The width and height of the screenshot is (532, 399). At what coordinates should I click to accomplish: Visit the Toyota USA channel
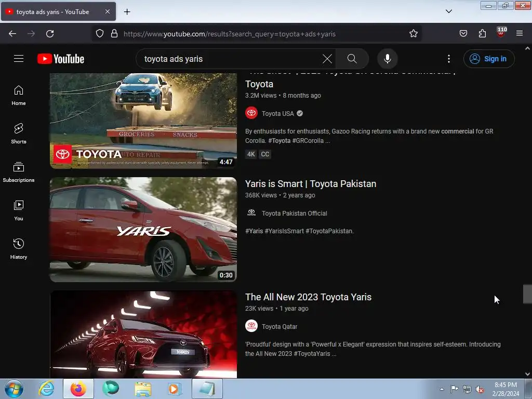pos(277,114)
